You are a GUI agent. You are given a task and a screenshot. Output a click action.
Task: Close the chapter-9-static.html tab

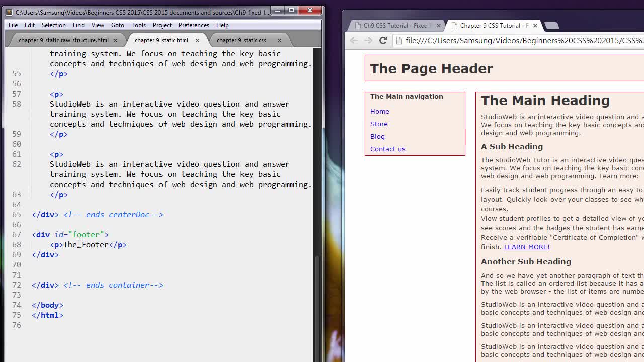point(197,40)
